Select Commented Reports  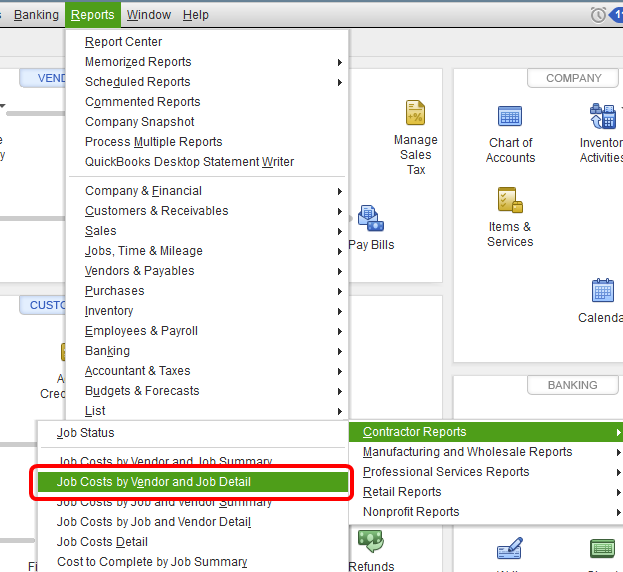[x=207, y=102]
